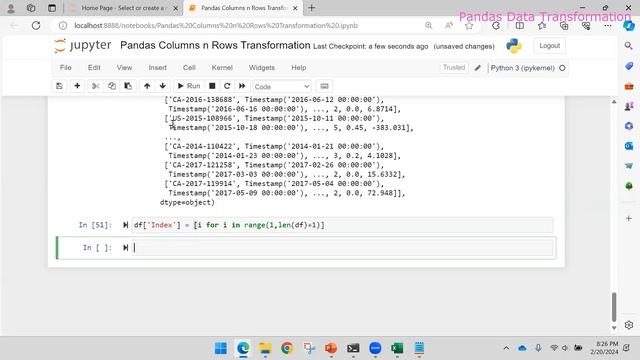Open the cell type Code dropdown
This screenshot has width=640, height=360.
click(x=282, y=87)
